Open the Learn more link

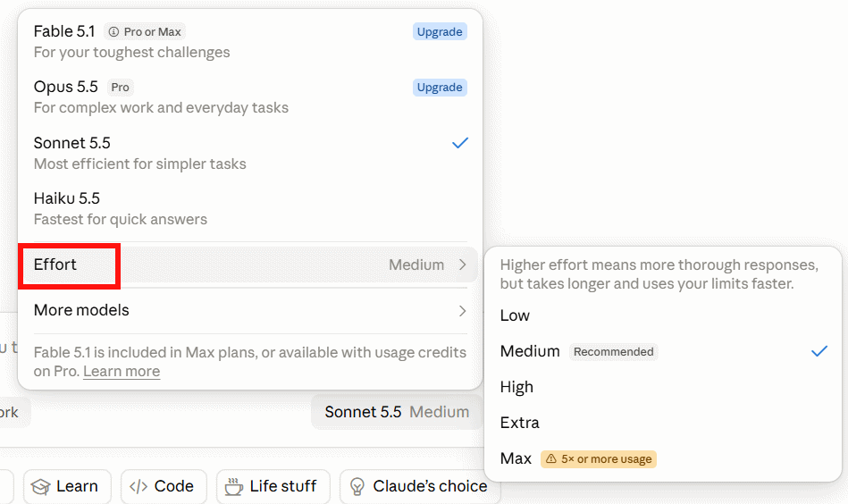coord(122,372)
